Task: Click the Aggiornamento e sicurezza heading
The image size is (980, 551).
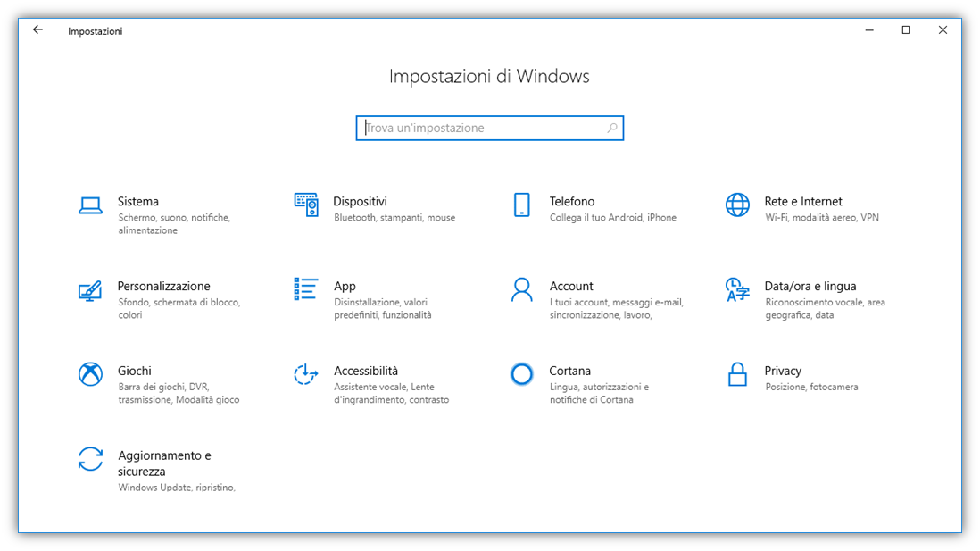Action: point(164,463)
